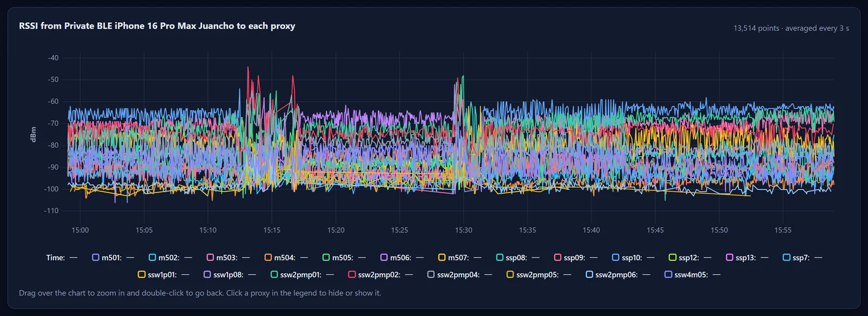Toggle the m503 legend entry
Image resolution: width=868 pixels, height=316 pixels.
coord(228,257)
